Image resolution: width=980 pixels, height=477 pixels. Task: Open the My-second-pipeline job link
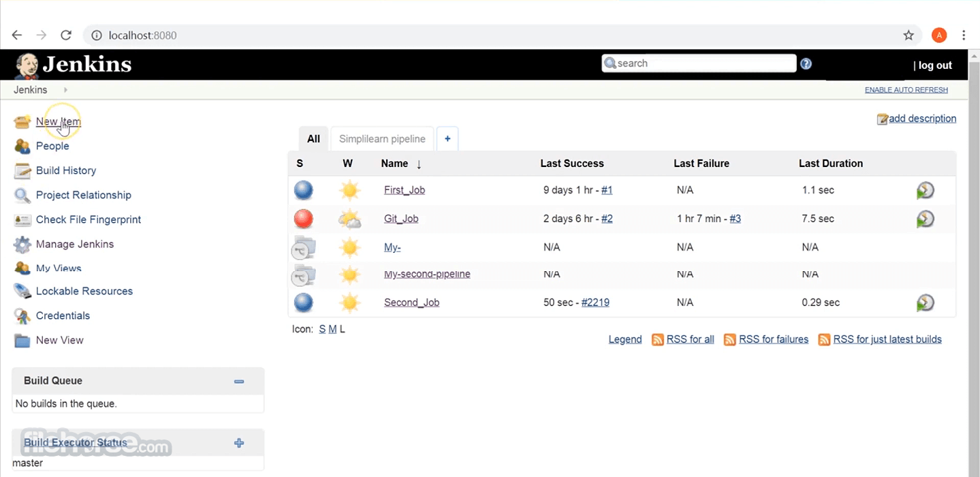427,274
